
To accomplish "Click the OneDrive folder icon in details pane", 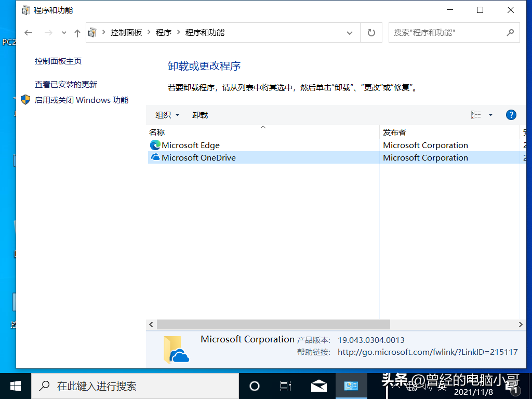I will coord(176,350).
